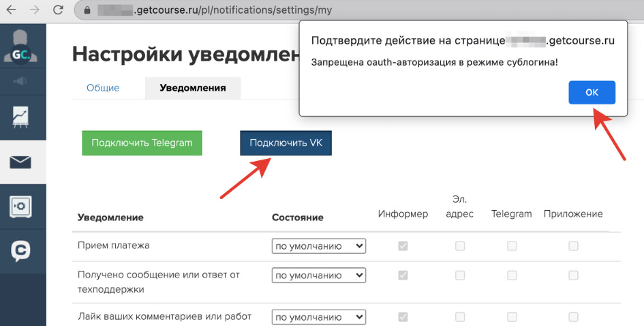Click the megaphone icon in sidebar

click(x=20, y=81)
